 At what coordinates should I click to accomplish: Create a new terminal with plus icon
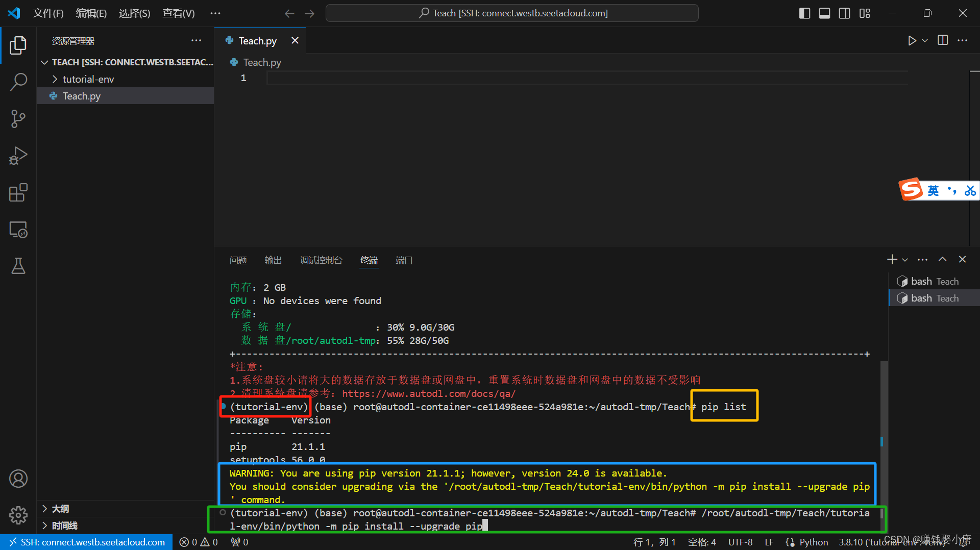(x=892, y=260)
